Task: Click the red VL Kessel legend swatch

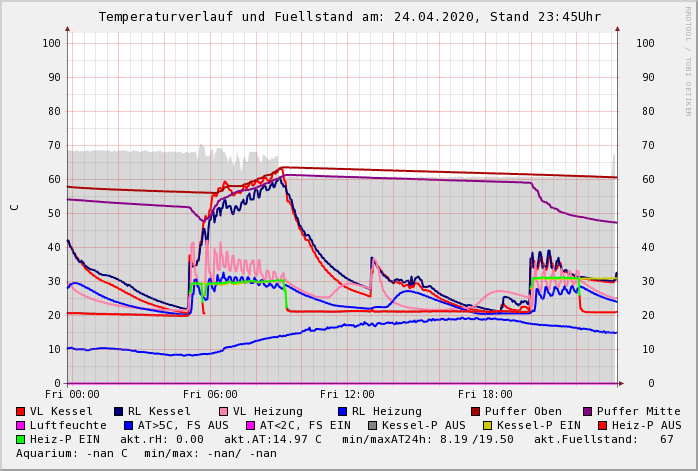Action: [21, 411]
